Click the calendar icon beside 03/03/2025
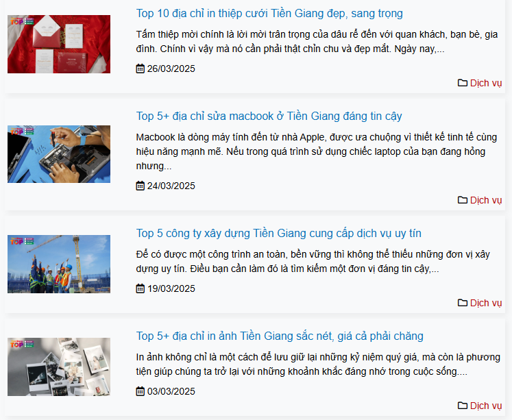The image size is (512, 420). pyautogui.click(x=140, y=392)
